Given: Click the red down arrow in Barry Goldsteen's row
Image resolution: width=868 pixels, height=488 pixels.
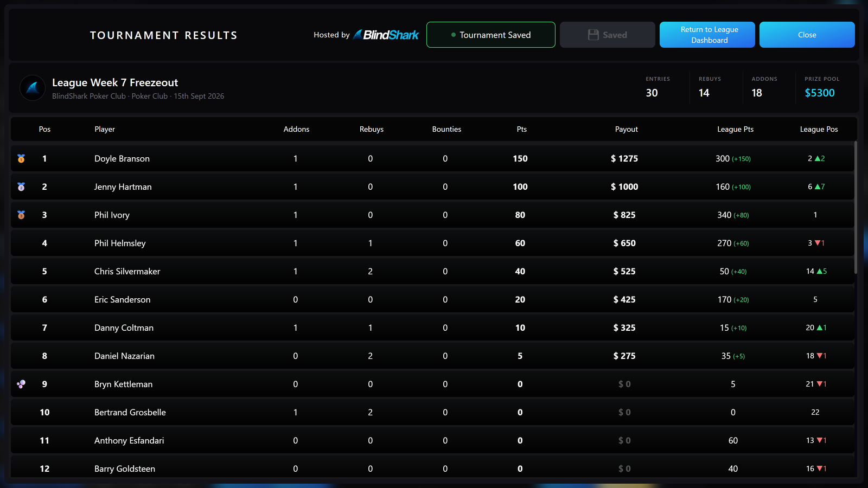Looking at the screenshot, I should [x=820, y=468].
